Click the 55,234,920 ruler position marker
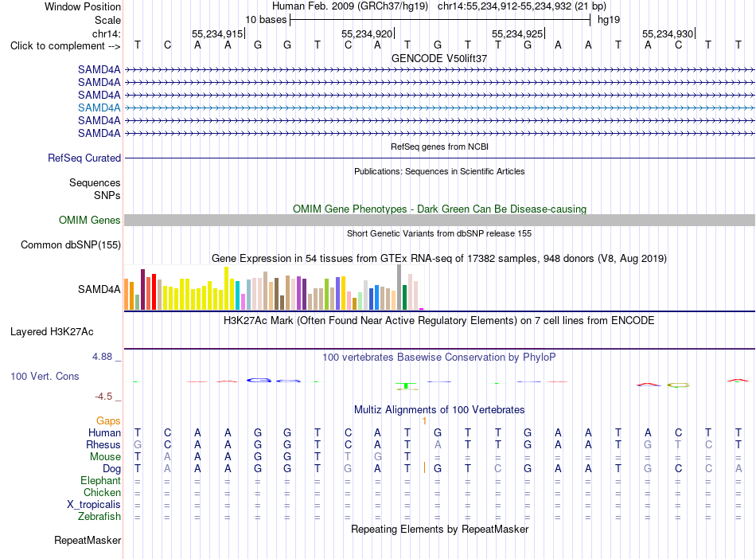756x559 pixels. pyautogui.click(x=367, y=33)
